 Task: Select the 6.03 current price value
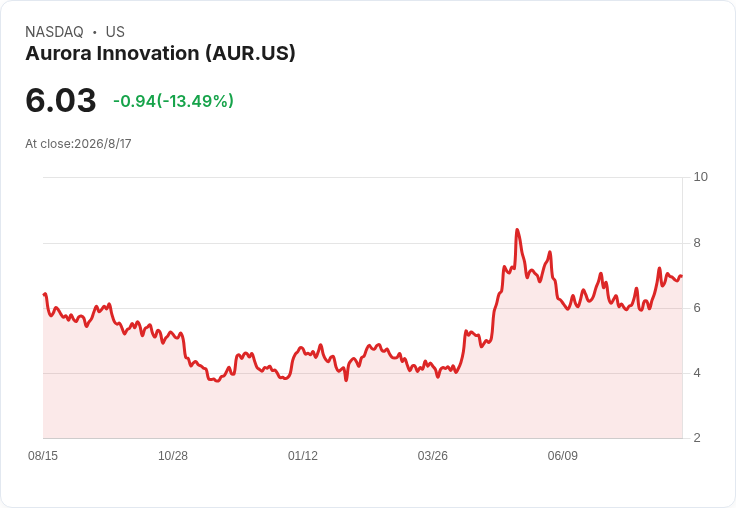point(61,100)
